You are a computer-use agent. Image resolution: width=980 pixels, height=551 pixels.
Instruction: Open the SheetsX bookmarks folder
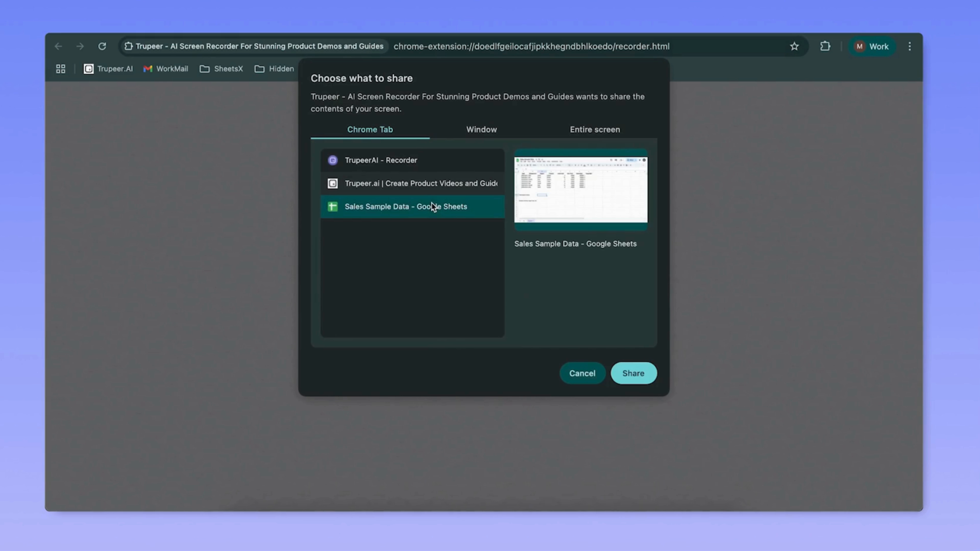coord(222,69)
